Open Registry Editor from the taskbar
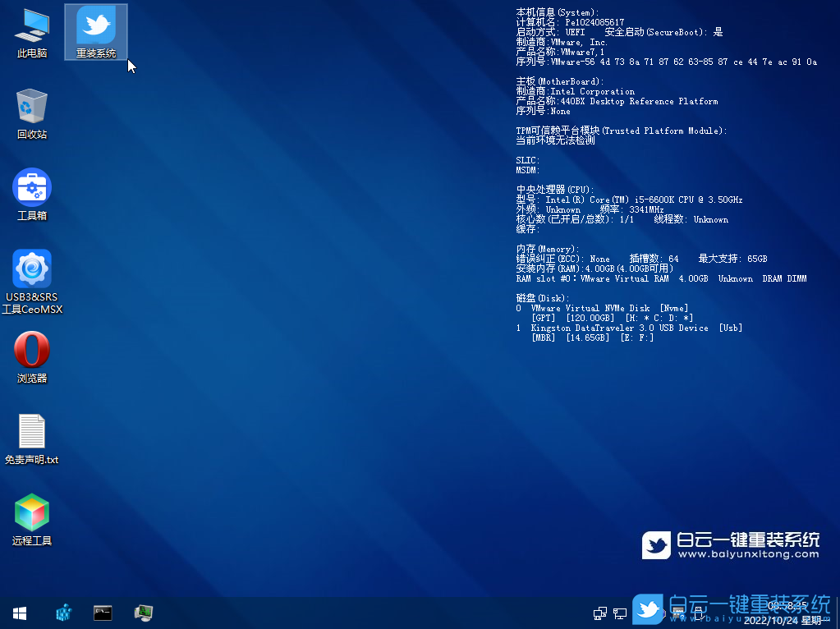This screenshot has height=629, width=840. pyautogui.click(x=62, y=612)
